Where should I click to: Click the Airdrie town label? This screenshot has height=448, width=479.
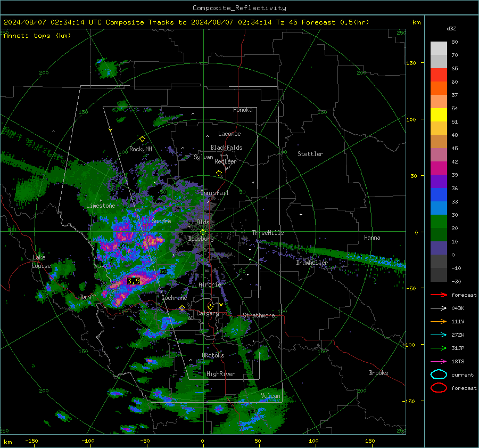tap(210, 284)
